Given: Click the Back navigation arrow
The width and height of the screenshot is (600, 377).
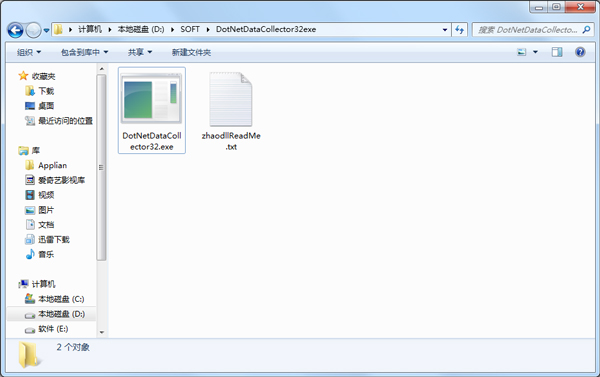Looking at the screenshot, I should click(15, 30).
